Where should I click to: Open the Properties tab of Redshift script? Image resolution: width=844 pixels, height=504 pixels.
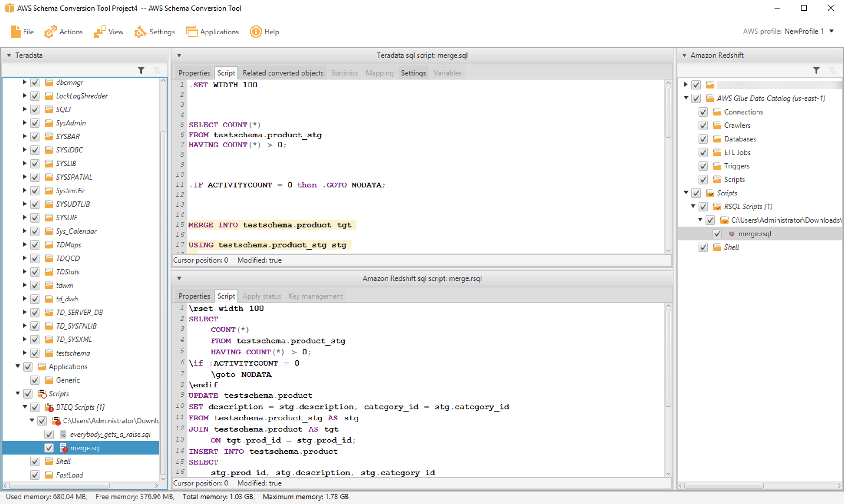(x=194, y=296)
